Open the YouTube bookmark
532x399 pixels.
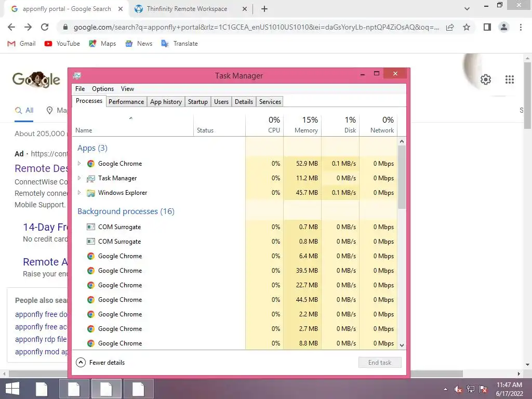pos(62,44)
